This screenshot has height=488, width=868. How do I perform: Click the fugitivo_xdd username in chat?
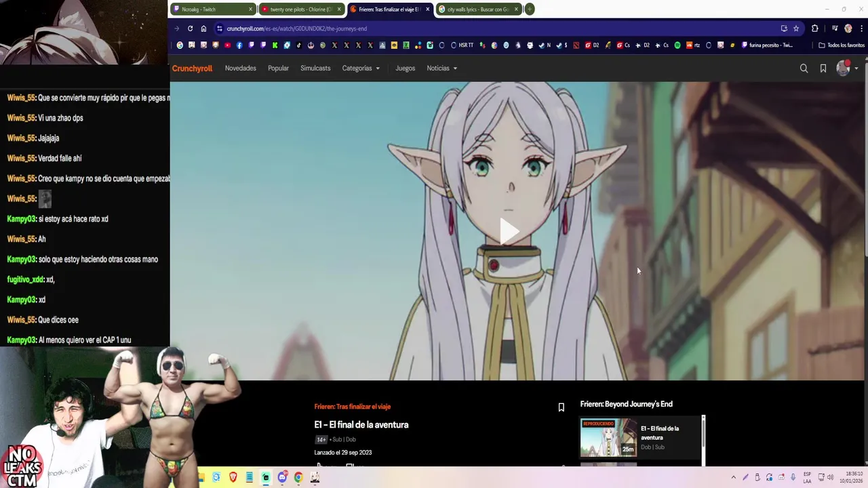26,279
